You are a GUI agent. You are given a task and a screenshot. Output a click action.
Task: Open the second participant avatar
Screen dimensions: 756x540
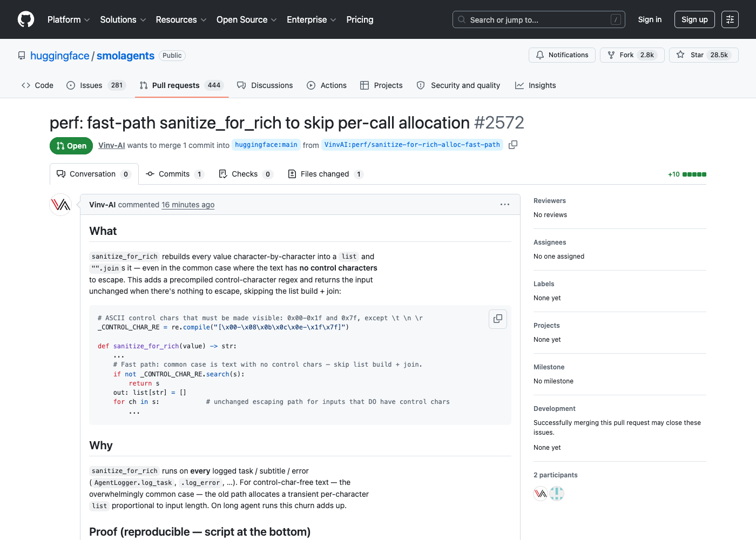pyautogui.click(x=557, y=494)
